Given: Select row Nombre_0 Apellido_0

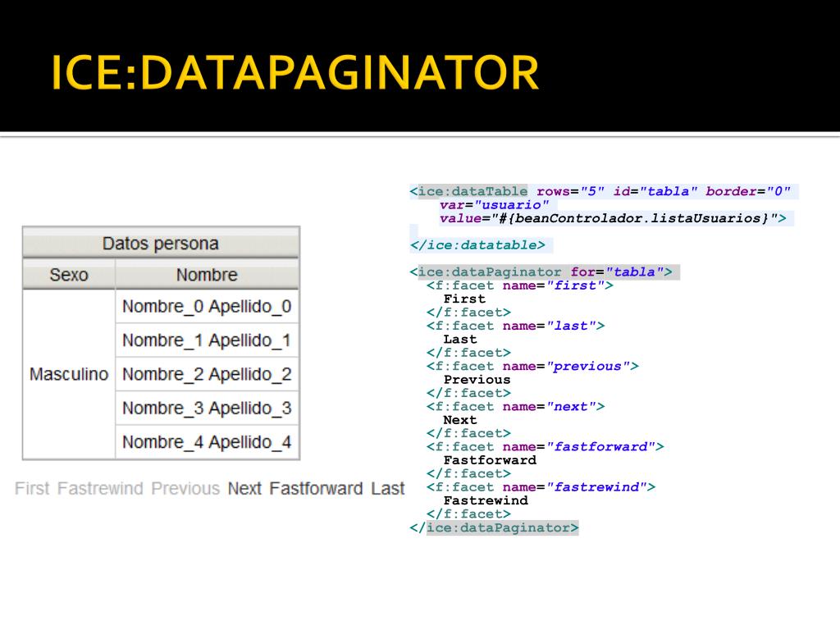Looking at the screenshot, I should coord(207,307).
